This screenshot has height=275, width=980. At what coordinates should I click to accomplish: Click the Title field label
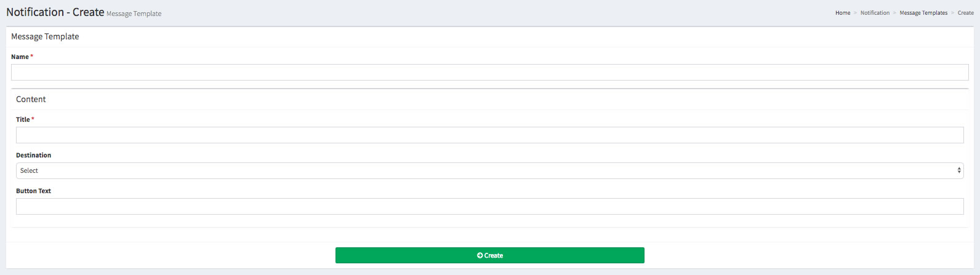[23, 120]
